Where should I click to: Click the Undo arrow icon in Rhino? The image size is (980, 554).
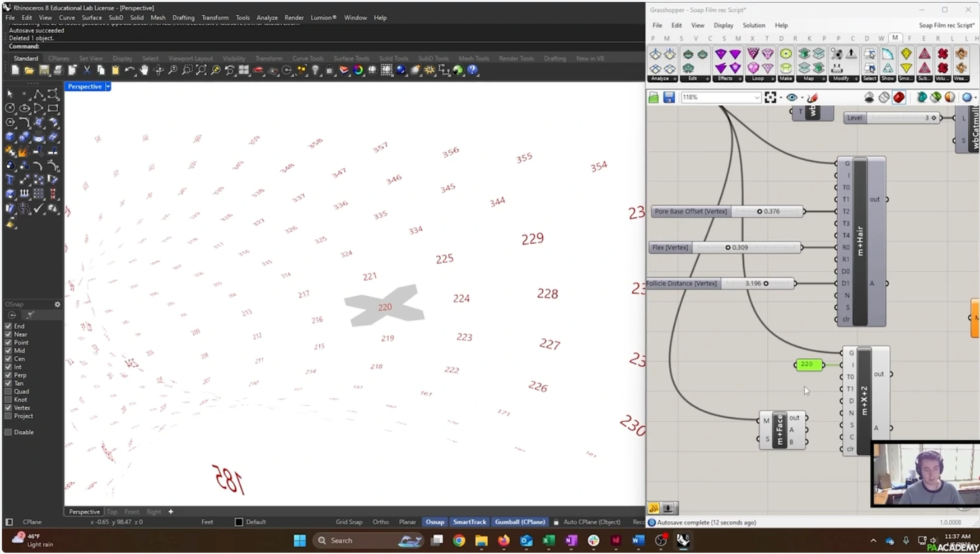(129, 70)
